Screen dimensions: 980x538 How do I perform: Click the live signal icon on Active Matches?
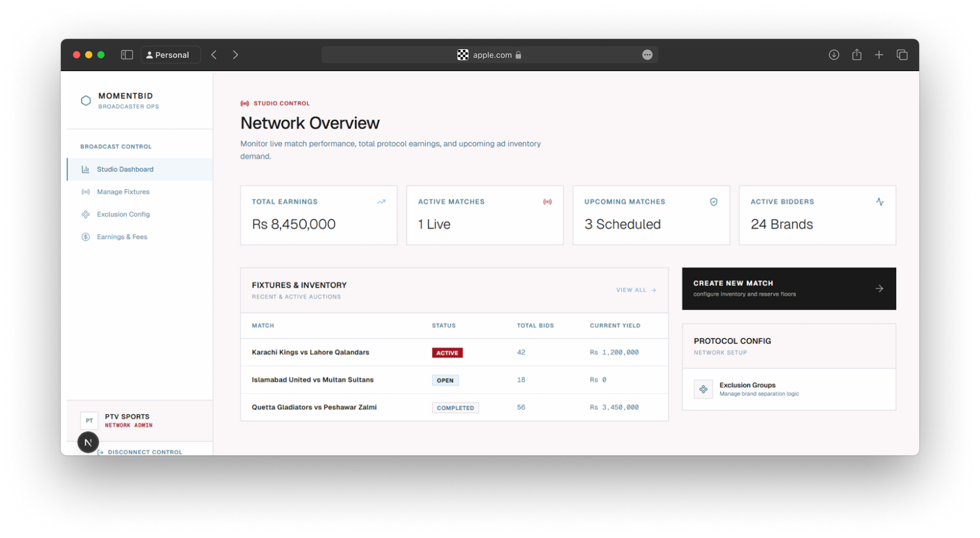(x=547, y=202)
